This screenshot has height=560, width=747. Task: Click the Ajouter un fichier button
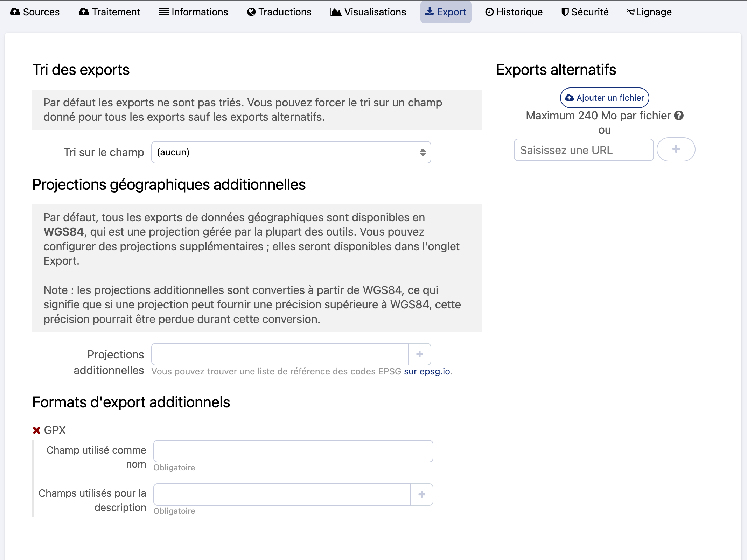click(x=605, y=98)
